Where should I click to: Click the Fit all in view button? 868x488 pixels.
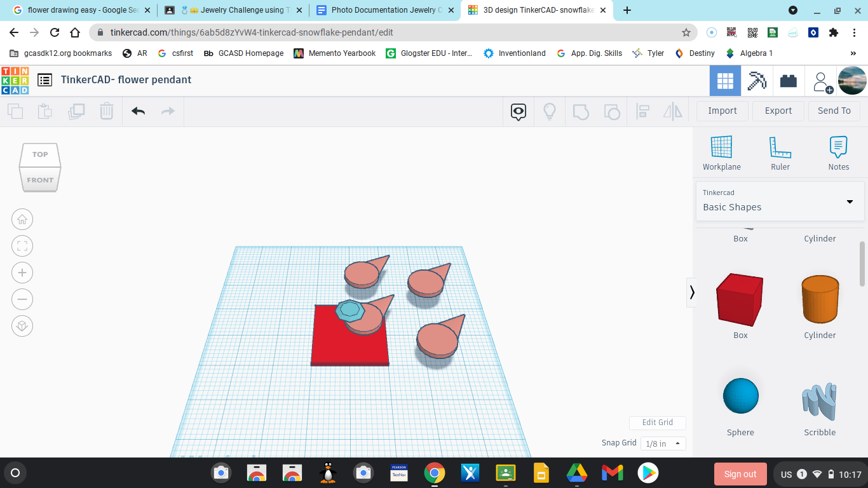tap(22, 247)
